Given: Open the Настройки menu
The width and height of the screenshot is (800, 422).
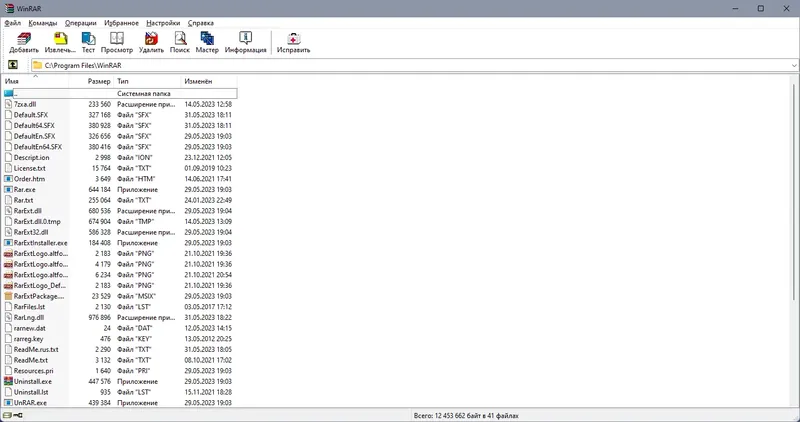Looking at the screenshot, I should pos(163,23).
